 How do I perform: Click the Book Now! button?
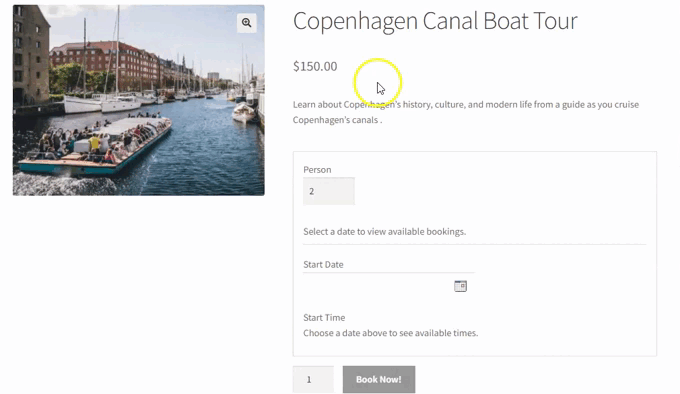point(379,380)
